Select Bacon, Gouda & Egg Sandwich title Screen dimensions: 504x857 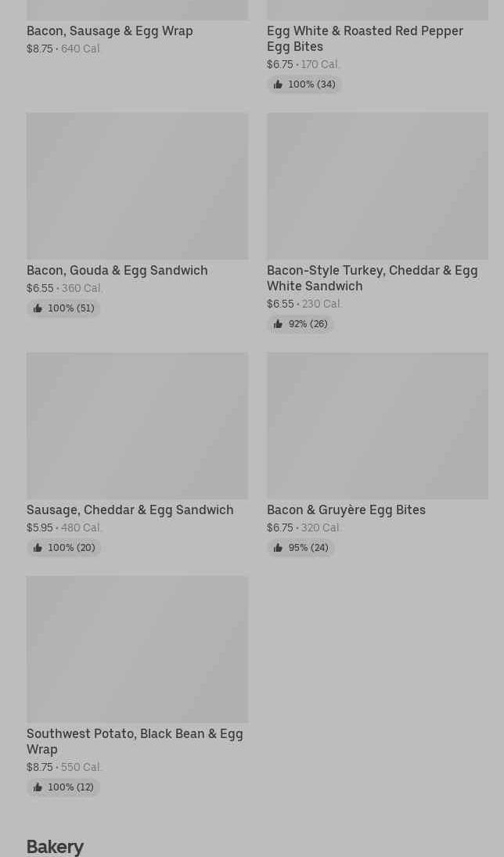point(117,270)
